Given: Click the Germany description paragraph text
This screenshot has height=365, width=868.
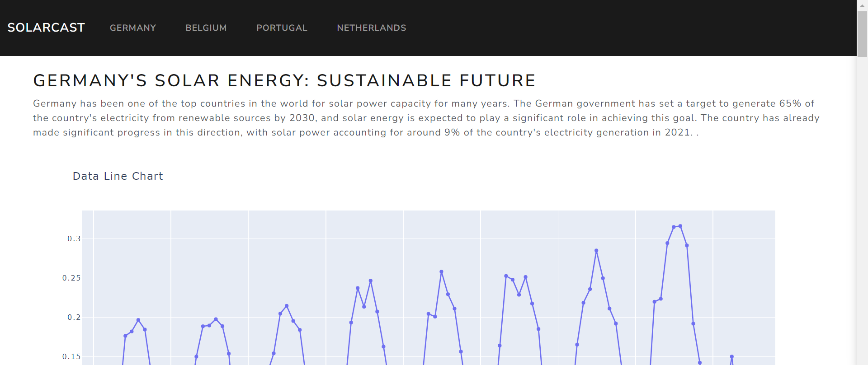Looking at the screenshot, I should [x=426, y=118].
